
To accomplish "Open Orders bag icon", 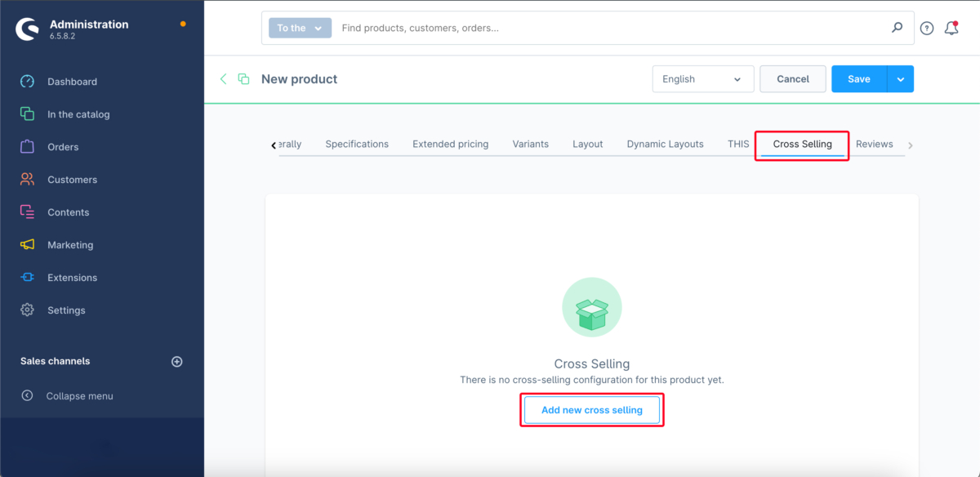I will 28,147.
